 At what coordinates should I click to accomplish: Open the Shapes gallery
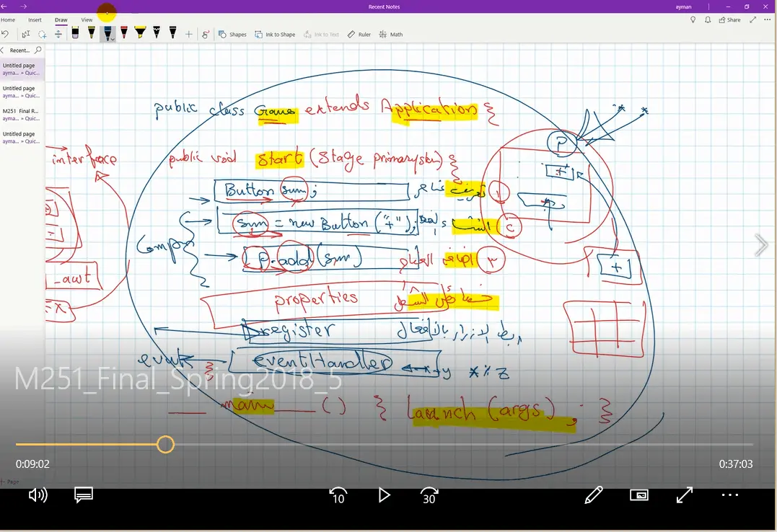pos(232,34)
